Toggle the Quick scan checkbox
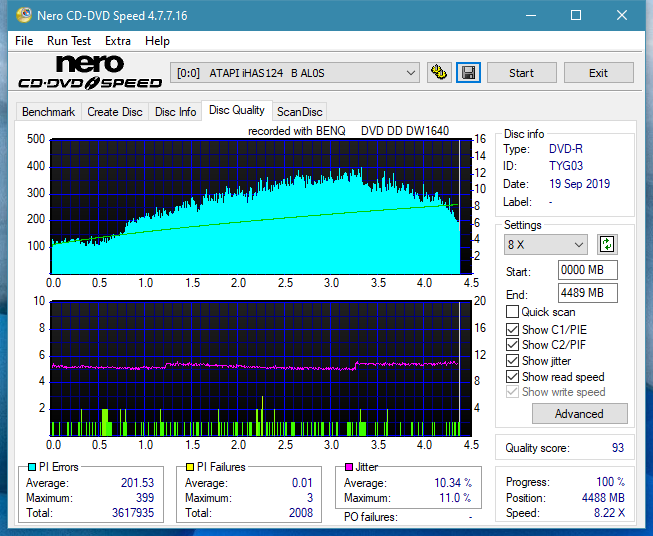The width and height of the screenshot is (653, 536). click(x=512, y=312)
